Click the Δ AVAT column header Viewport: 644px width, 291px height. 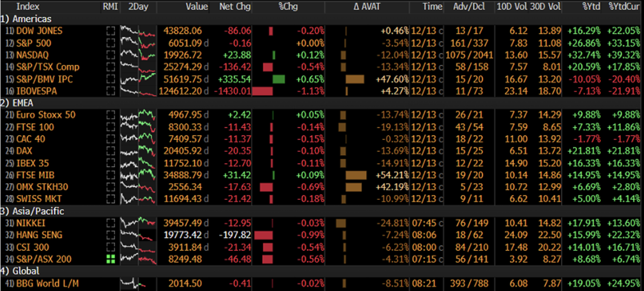click(x=366, y=6)
